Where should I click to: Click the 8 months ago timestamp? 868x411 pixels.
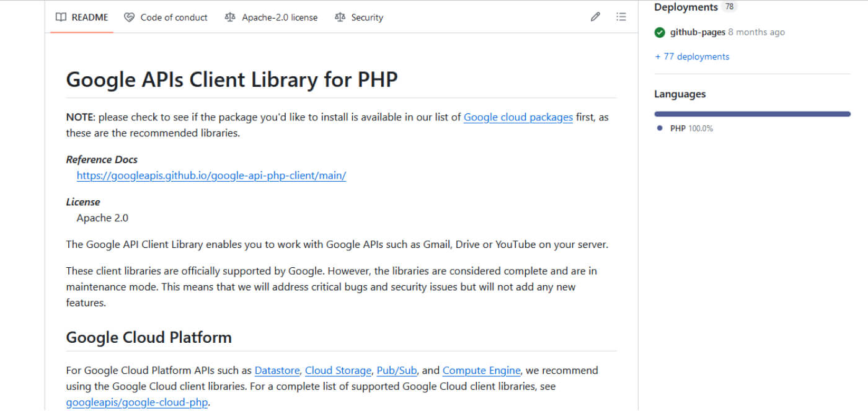(756, 32)
